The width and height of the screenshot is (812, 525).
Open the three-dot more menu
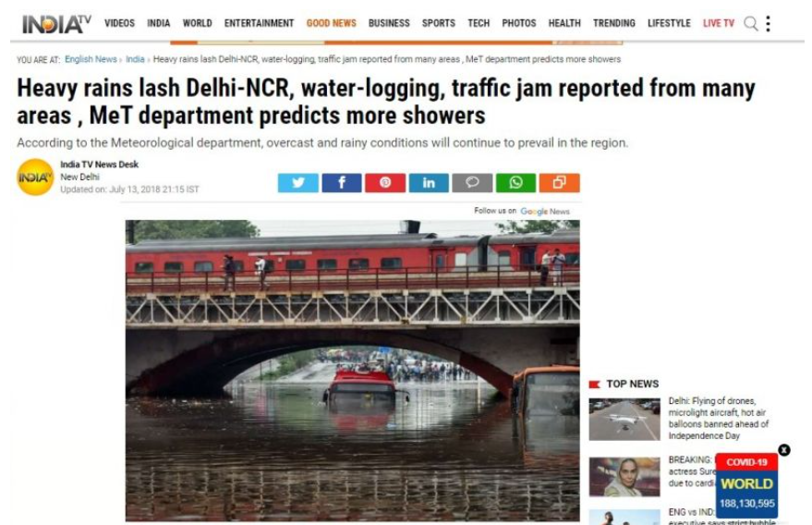[x=768, y=23]
